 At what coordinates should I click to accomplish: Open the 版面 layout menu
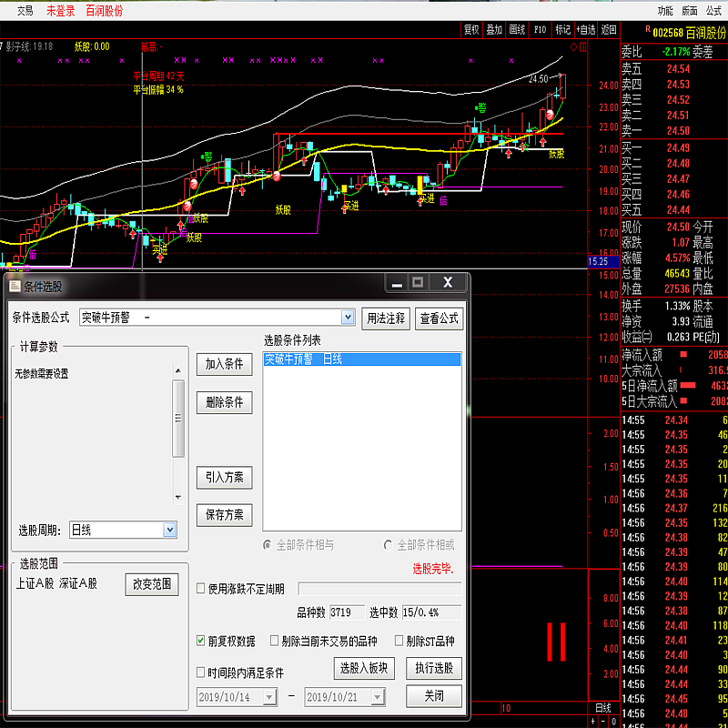point(690,11)
